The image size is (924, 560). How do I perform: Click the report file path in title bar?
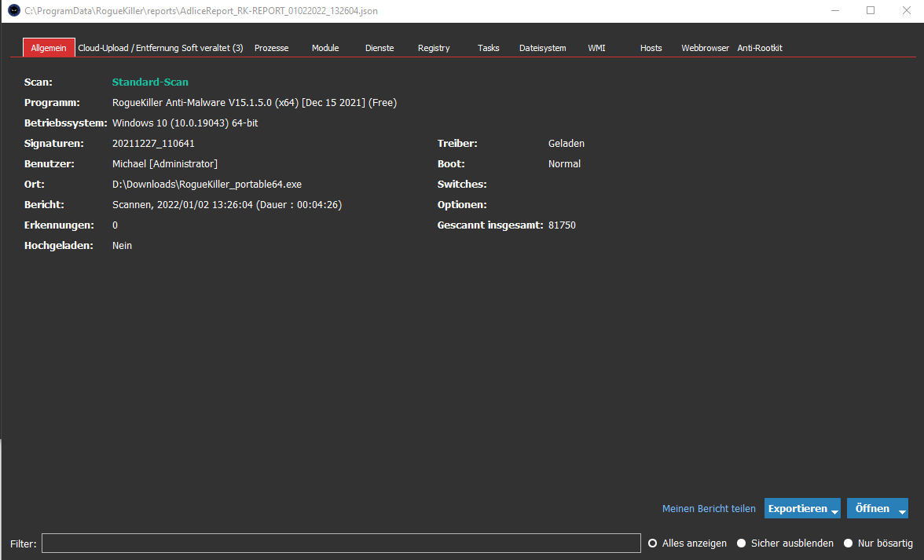[201, 10]
